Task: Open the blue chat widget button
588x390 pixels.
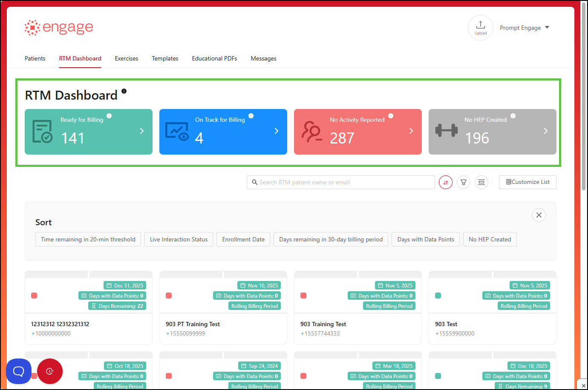Action: tap(19, 371)
